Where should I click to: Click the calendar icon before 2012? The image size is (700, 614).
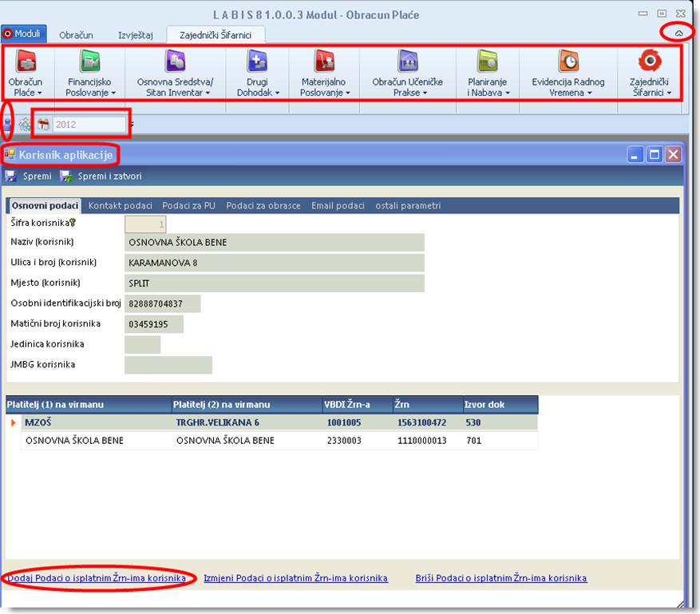tap(43, 124)
